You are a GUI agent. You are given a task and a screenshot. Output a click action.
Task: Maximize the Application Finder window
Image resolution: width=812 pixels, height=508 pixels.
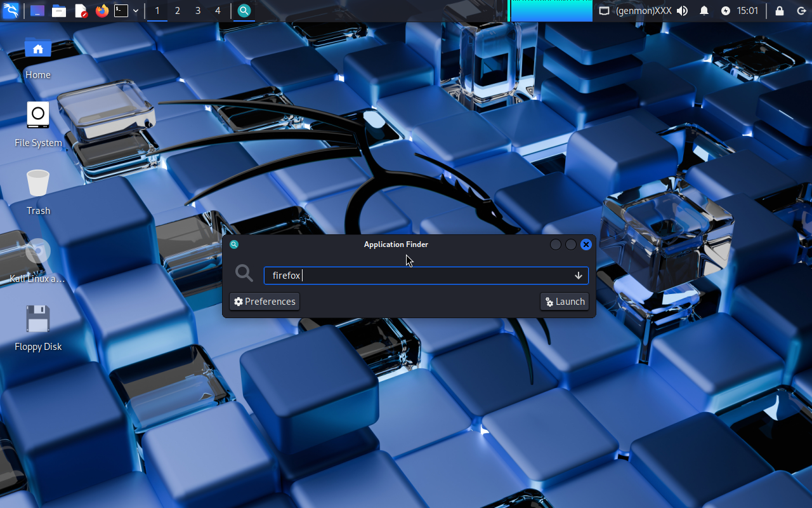[x=571, y=244]
